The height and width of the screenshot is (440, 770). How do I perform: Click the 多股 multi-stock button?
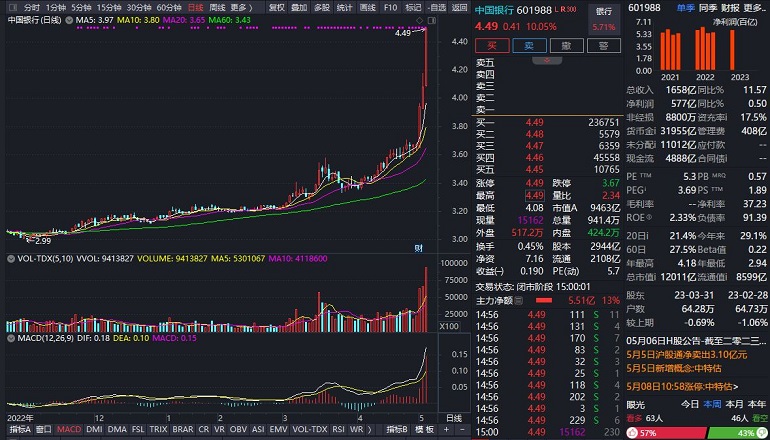tap(322, 7)
